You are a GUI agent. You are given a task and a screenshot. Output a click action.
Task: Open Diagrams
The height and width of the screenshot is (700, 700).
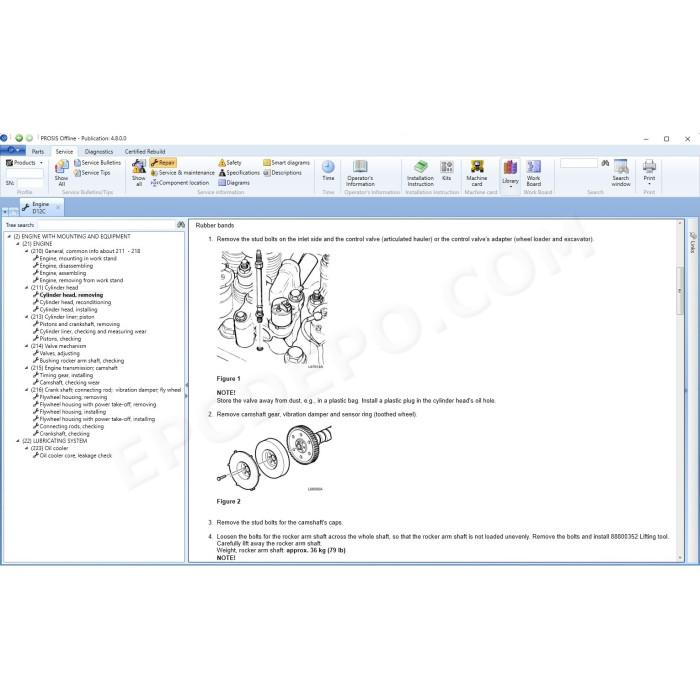tap(234, 183)
